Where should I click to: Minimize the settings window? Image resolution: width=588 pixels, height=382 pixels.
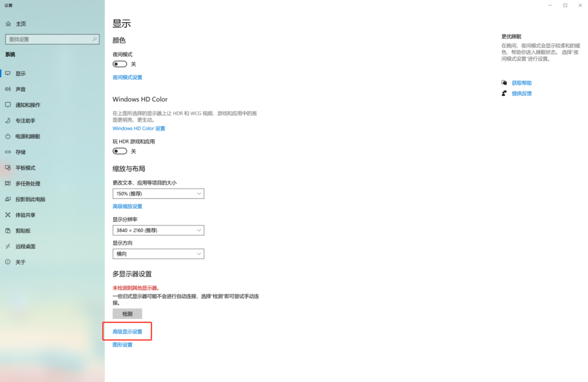pyautogui.click(x=550, y=5)
